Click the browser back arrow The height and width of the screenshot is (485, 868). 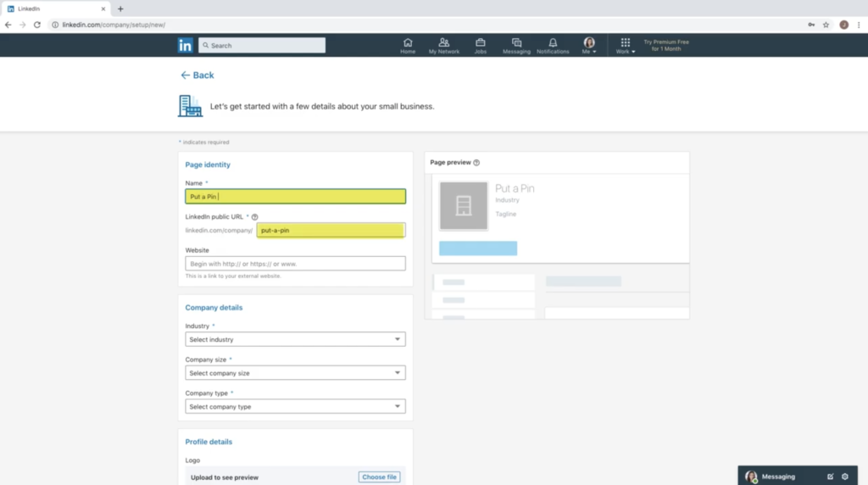[8, 25]
